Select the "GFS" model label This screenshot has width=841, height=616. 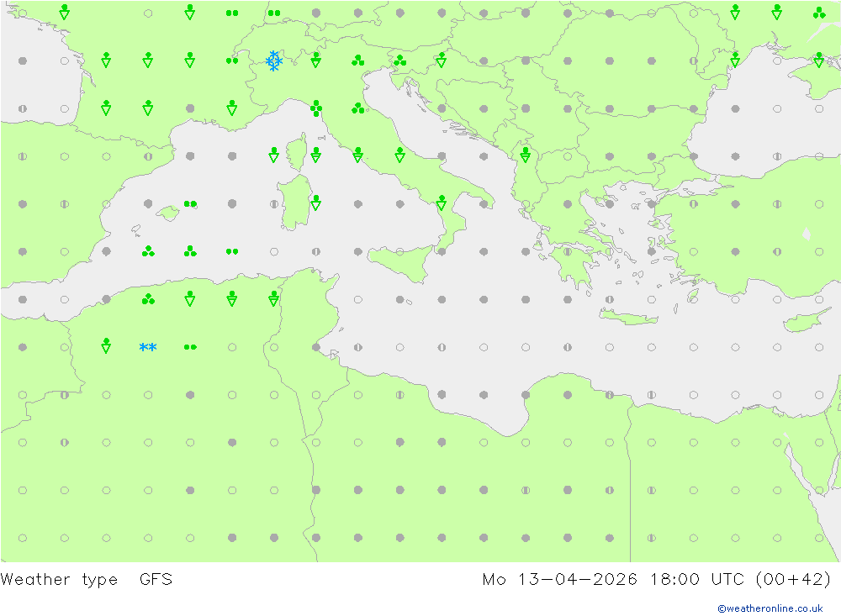156,580
